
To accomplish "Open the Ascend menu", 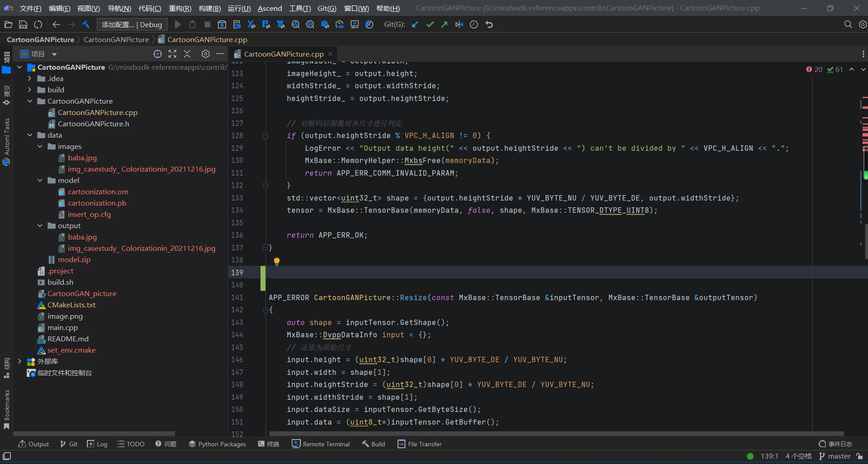I will [270, 8].
